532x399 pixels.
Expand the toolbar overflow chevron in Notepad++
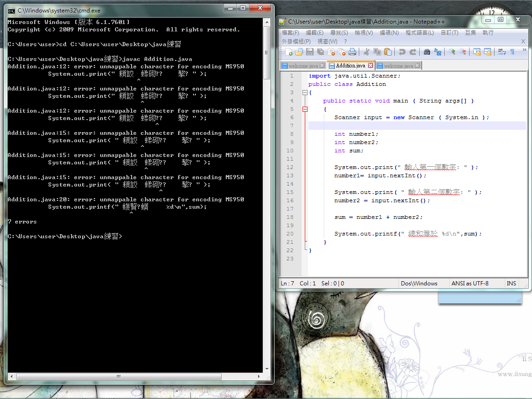[524, 50]
